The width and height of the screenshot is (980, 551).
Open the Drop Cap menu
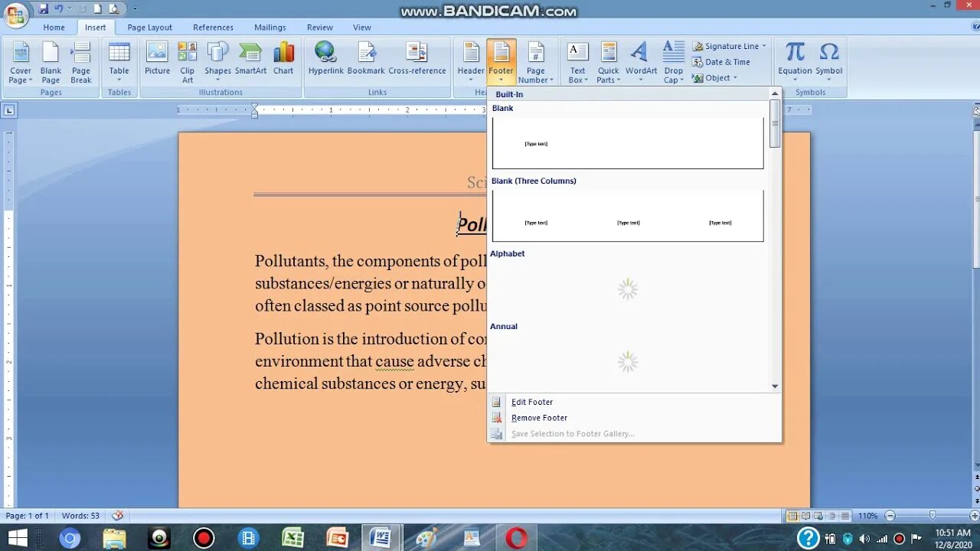[673, 63]
